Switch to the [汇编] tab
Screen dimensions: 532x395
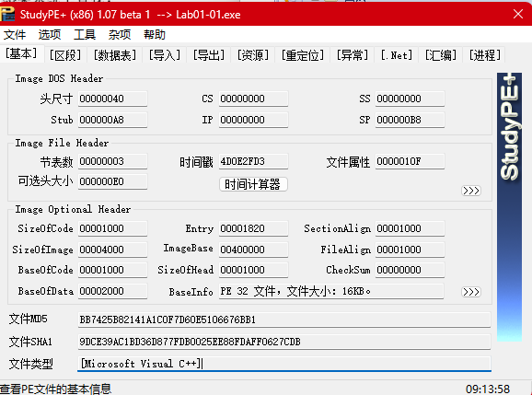coord(441,55)
